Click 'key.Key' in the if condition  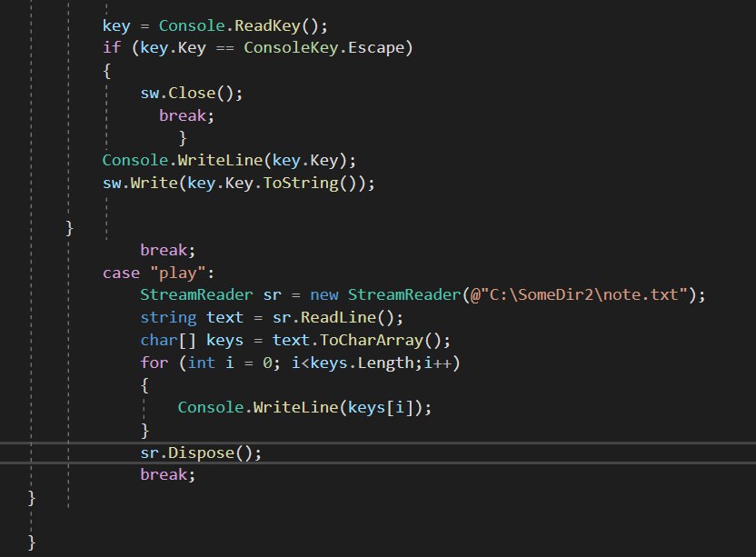tap(173, 48)
